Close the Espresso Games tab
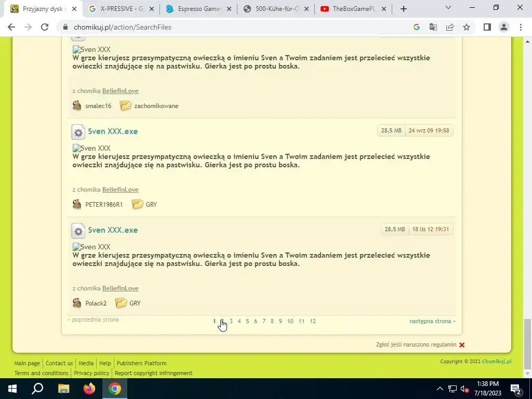532x399 pixels. point(229,9)
